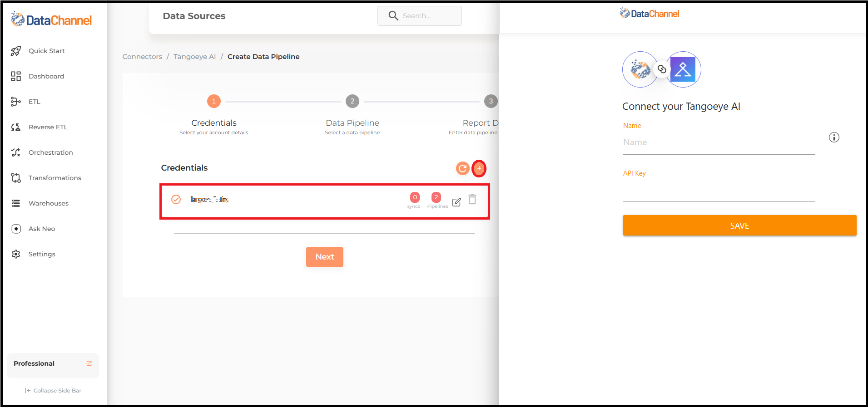
Task: Open Orchestration in the sidebar
Action: click(50, 152)
